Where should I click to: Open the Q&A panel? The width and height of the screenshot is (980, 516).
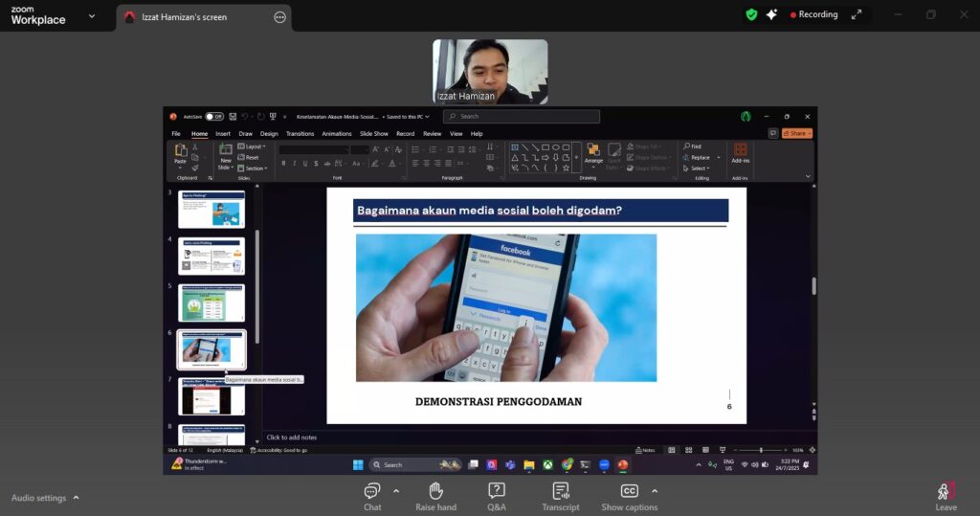coord(496,495)
